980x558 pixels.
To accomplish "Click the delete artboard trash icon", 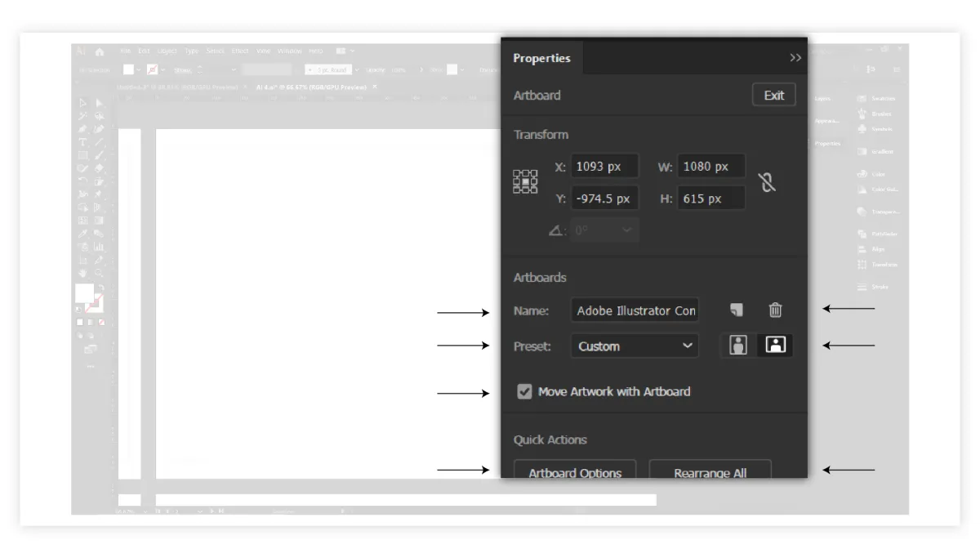I will pyautogui.click(x=775, y=310).
